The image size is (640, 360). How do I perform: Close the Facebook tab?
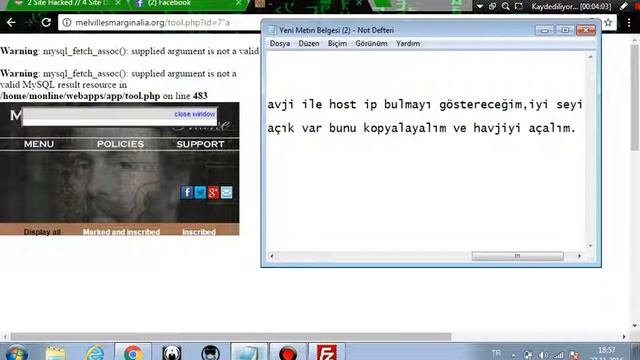[239, 3]
